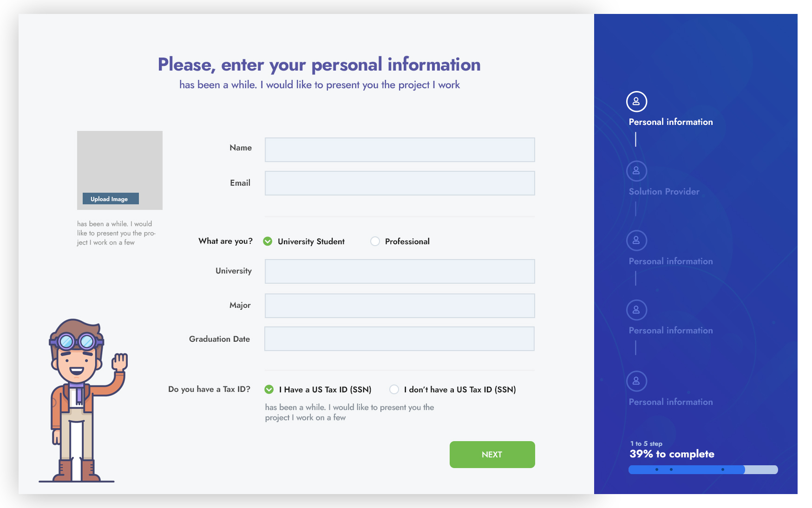This screenshot has height=508, width=812.
Task: Focus the Name input field
Action: pyautogui.click(x=399, y=150)
